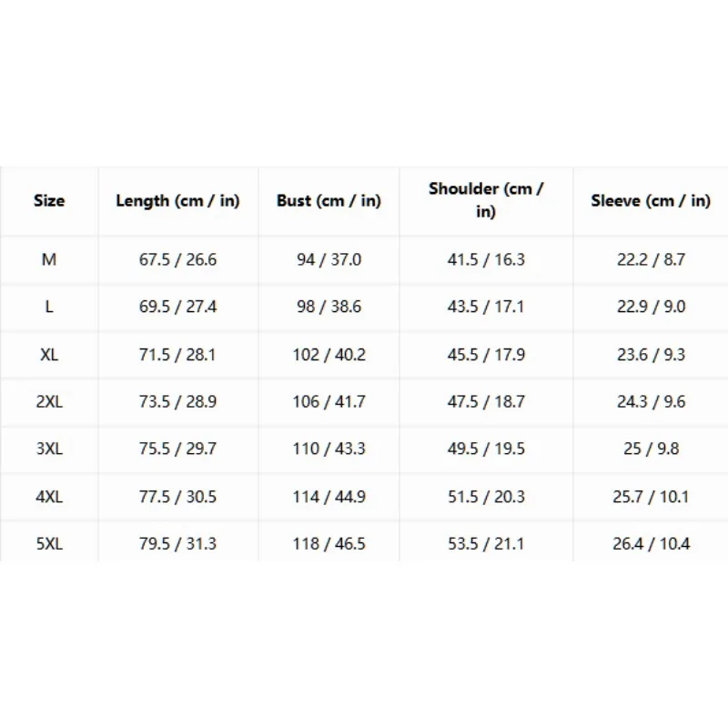Viewport: 728px width, 728px height.
Task: Select the XL size row label
Action: click(49, 355)
